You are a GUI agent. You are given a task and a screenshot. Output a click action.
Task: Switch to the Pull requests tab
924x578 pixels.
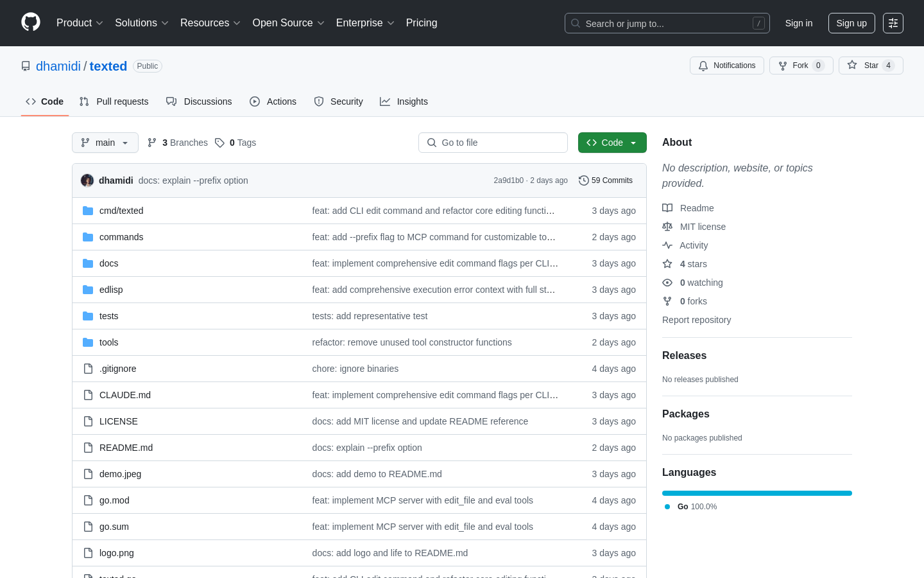114,101
